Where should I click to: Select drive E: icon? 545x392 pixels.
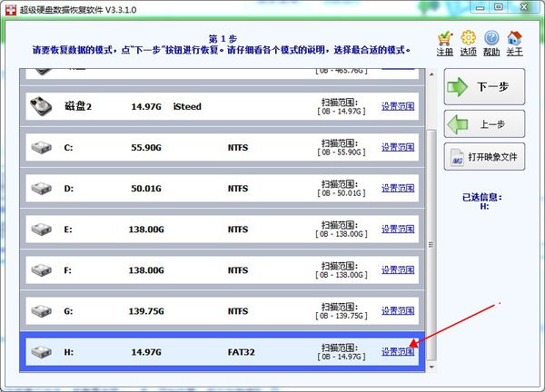(42, 229)
